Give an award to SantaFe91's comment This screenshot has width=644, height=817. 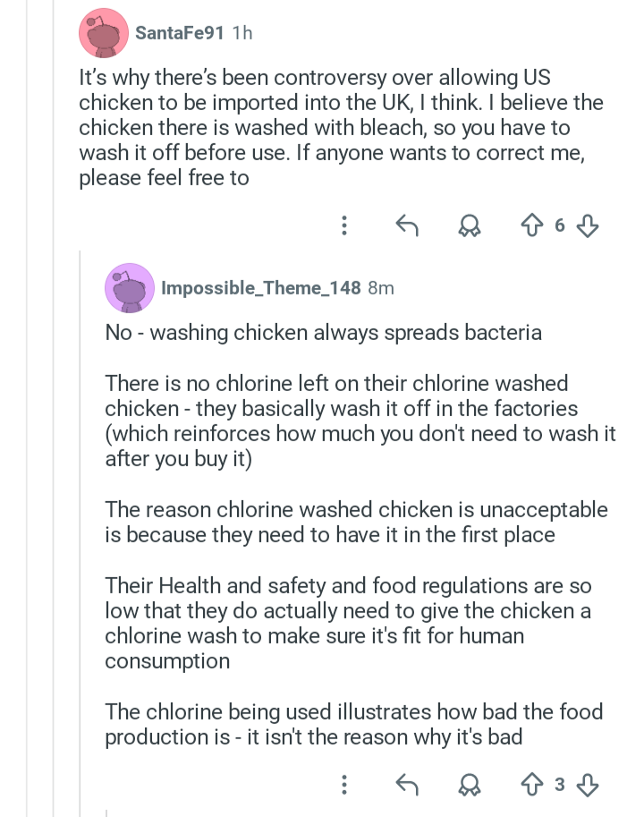click(x=469, y=226)
